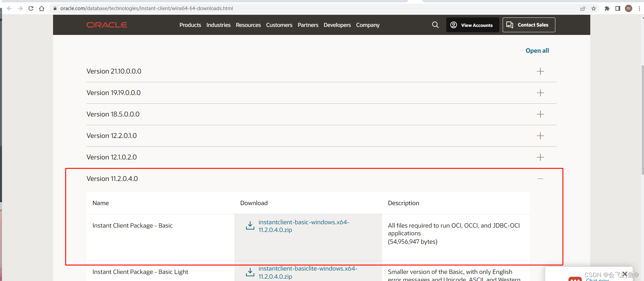Click the (54,956,947 bytes) size text

tap(412, 242)
